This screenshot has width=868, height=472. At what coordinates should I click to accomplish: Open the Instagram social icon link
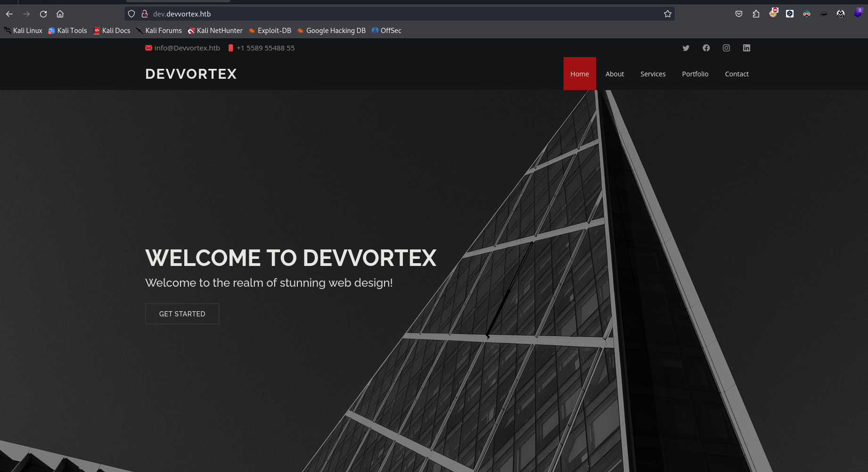tap(726, 48)
